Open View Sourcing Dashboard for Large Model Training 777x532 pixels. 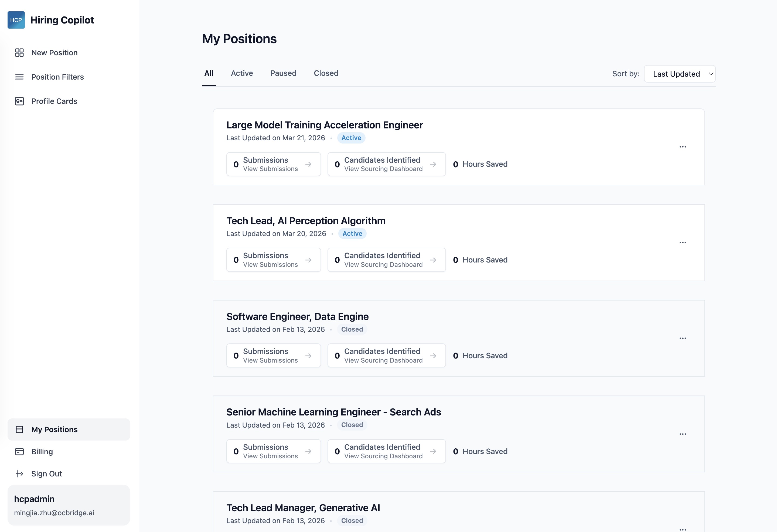(383, 169)
